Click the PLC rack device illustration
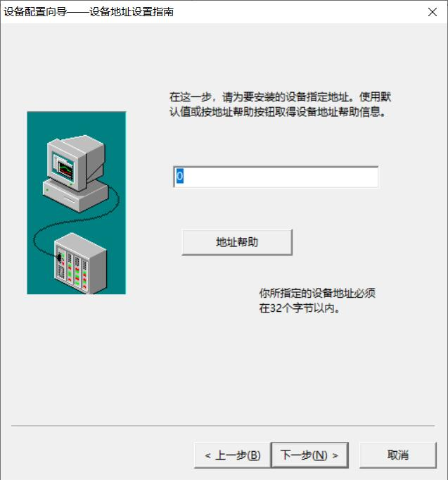This screenshot has height=480, width=448. (80, 263)
